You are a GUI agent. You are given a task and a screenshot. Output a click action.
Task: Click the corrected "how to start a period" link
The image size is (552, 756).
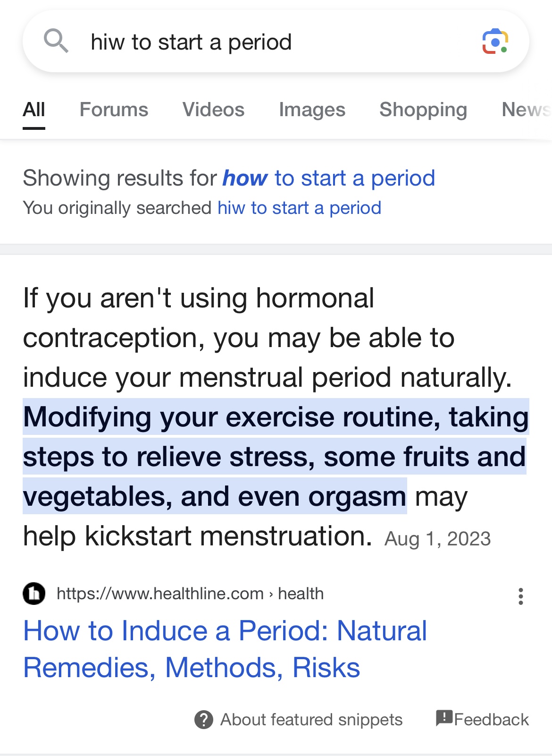328,178
